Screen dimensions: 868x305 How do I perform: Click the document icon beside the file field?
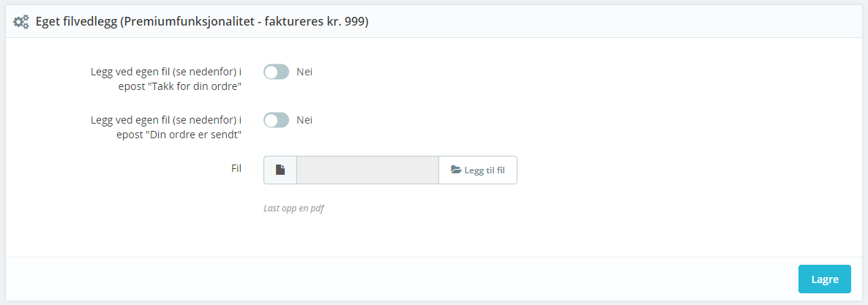280,170
